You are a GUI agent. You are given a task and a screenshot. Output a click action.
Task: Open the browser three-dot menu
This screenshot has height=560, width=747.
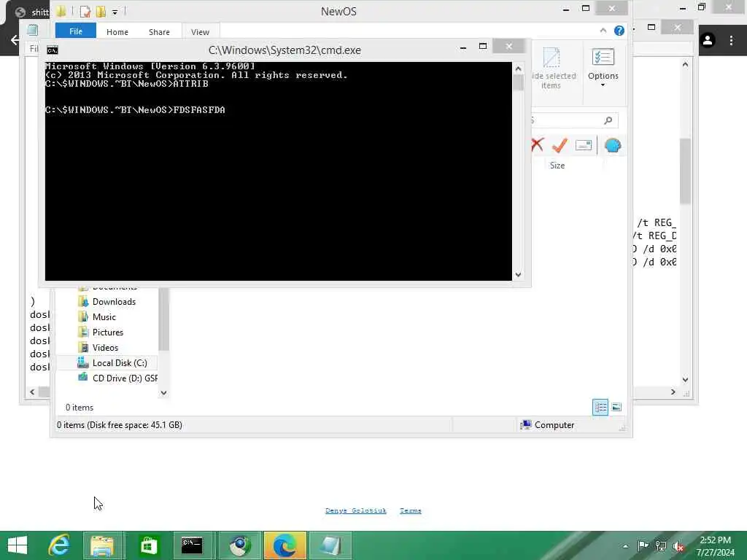731,41
